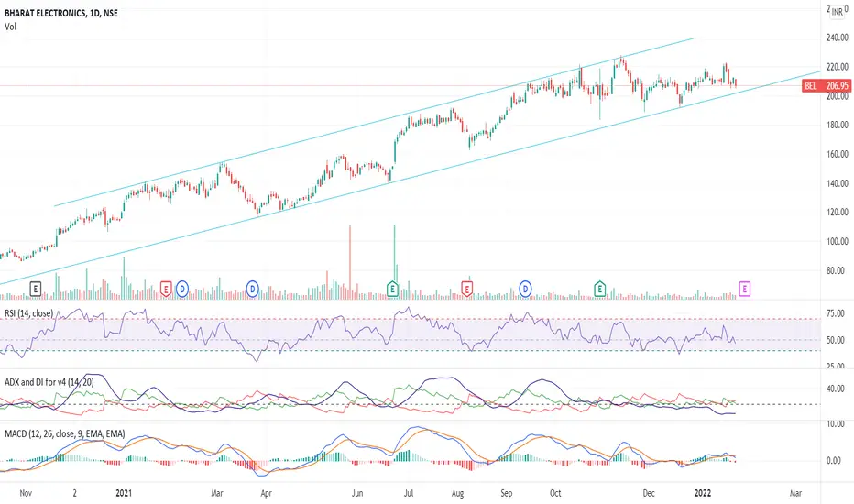Viewport: 854px width, 504px height.
Task: Click the Oct label on time axis
Action: coord(555,493)
